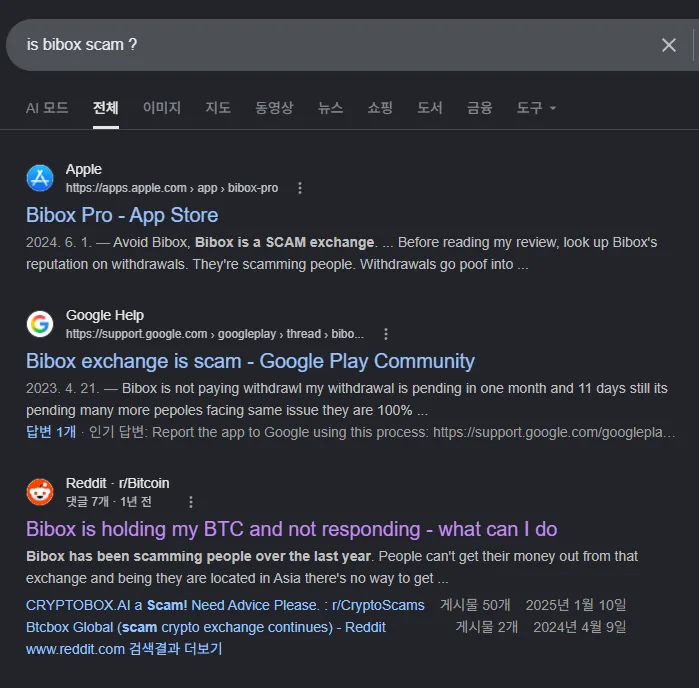
Task: Clear the search box with the X icon
Action: click(669, 45)
